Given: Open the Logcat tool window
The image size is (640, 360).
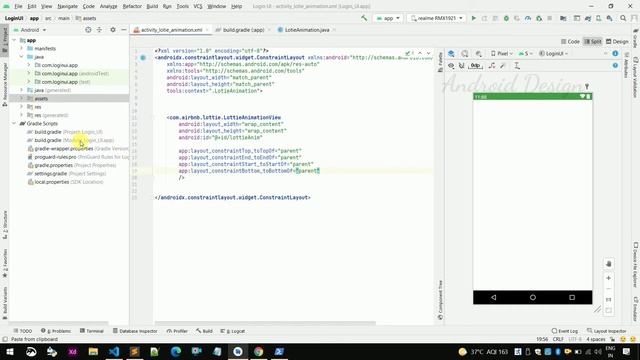Looking at the screenshot, I should pos(233,331).
